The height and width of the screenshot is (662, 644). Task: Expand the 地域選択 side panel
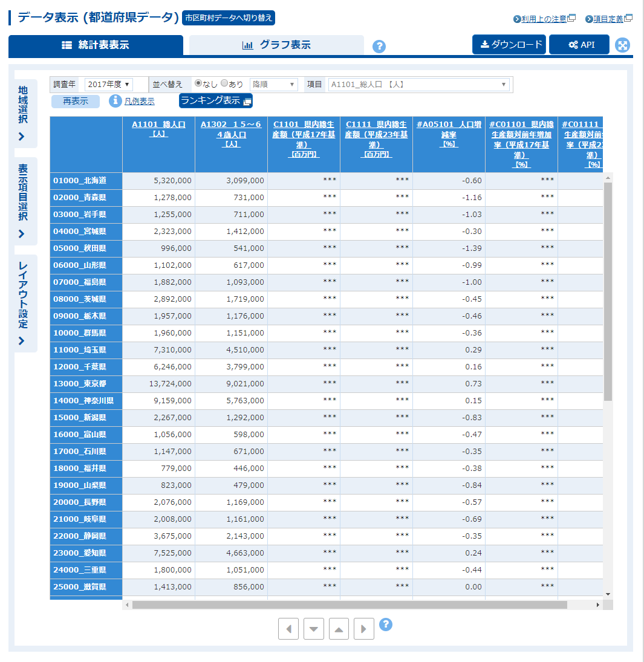pos(23,113)
